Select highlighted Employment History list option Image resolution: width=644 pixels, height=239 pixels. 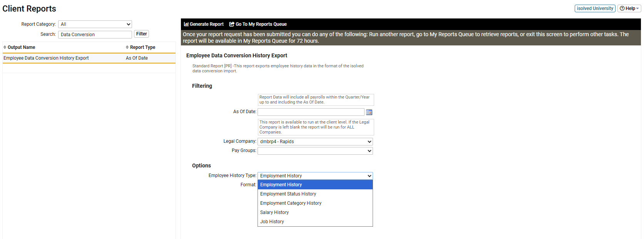click(281, 185)
